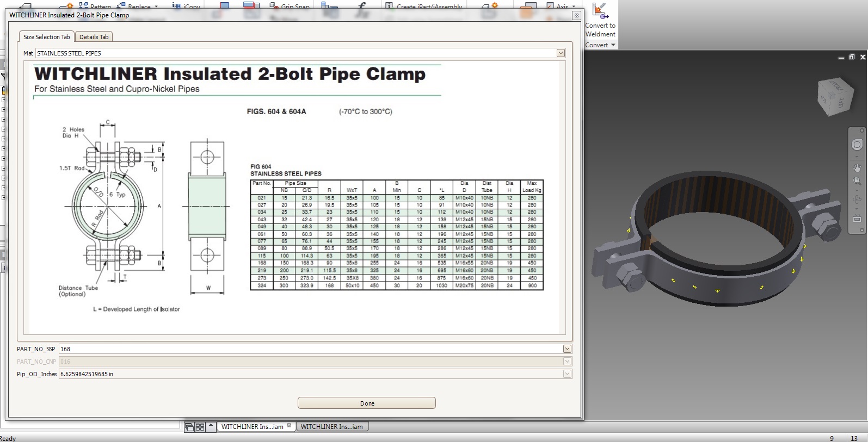The height and width of the screenshot is (442, 868).
Task: Close the WITCHLINER pipe clamp dialog
Action: 576,15
